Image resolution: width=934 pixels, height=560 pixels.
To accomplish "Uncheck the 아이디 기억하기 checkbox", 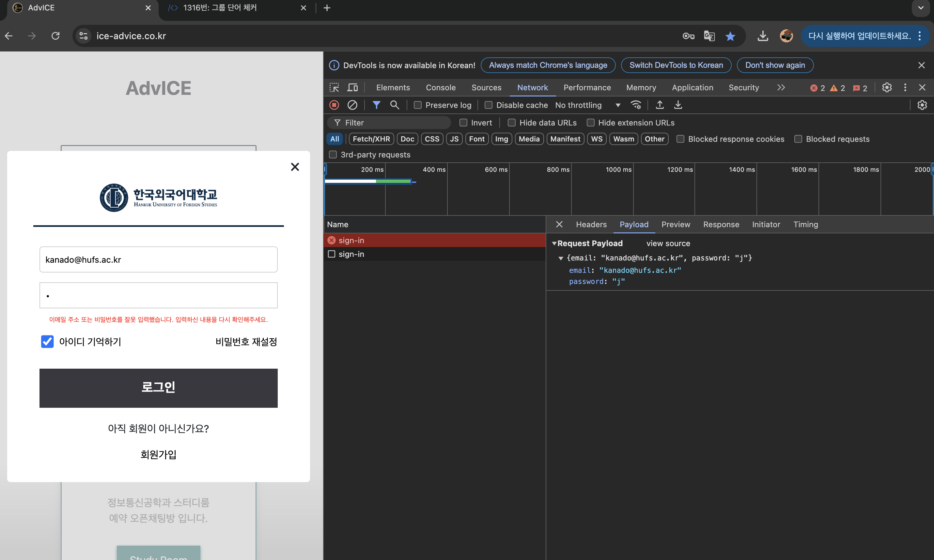I will pos(47,342).
